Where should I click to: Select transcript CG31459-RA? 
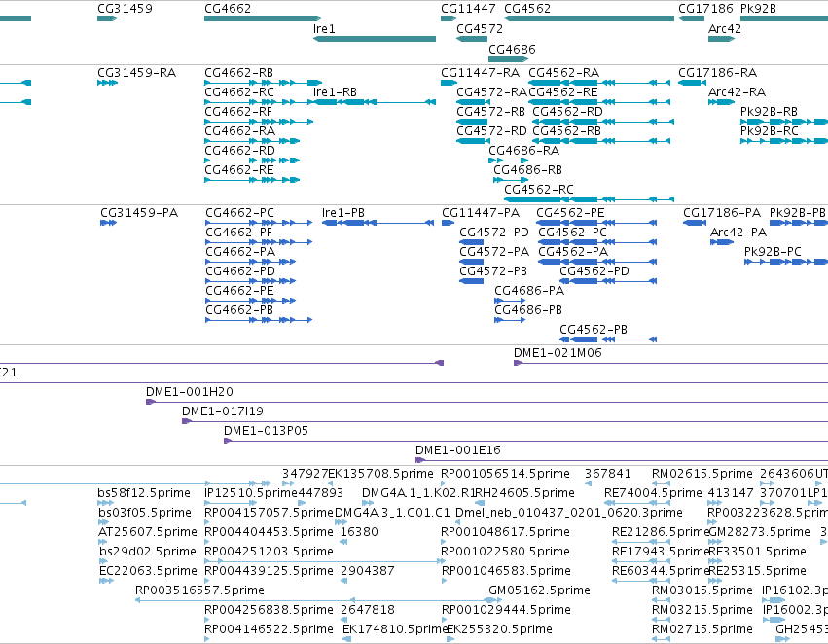point(107,83)
